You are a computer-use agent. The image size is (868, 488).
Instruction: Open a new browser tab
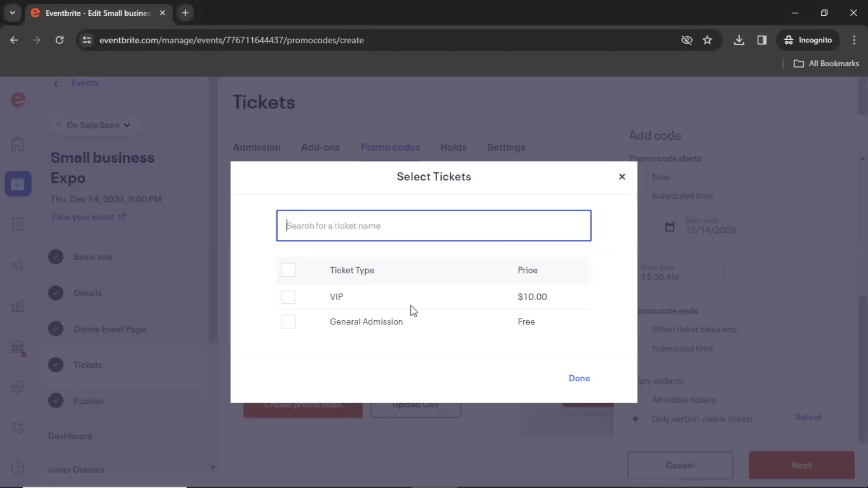tap(185, 13)
